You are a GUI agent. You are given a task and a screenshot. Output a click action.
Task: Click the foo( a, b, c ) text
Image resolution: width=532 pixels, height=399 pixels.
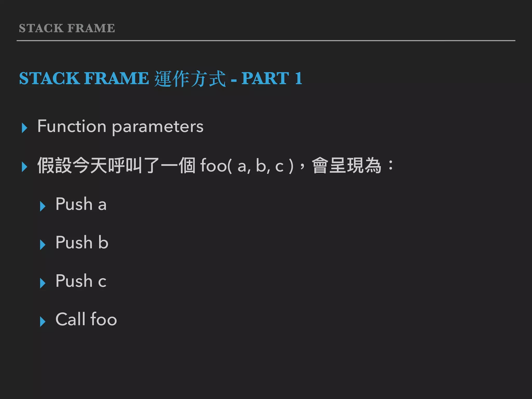[247, 165]
